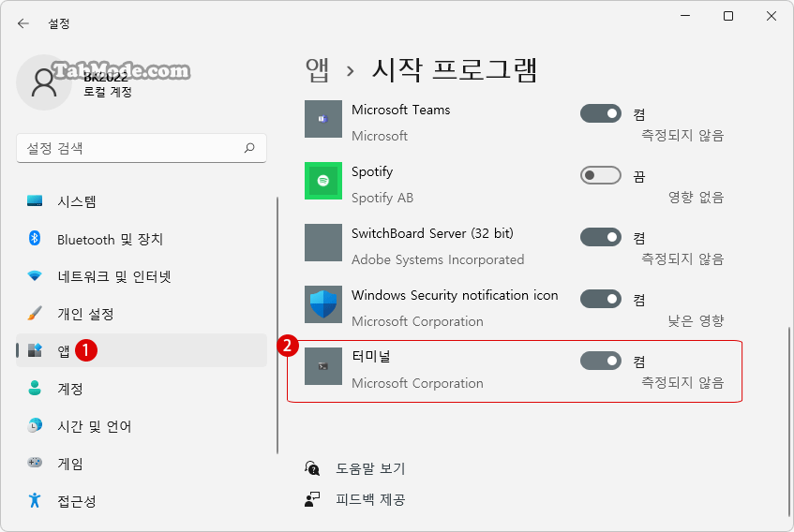The height and width of the screenshot is (532, 794).
Task: Disable SwitchBoard Server startup toggle
Action: click(601, 237)
